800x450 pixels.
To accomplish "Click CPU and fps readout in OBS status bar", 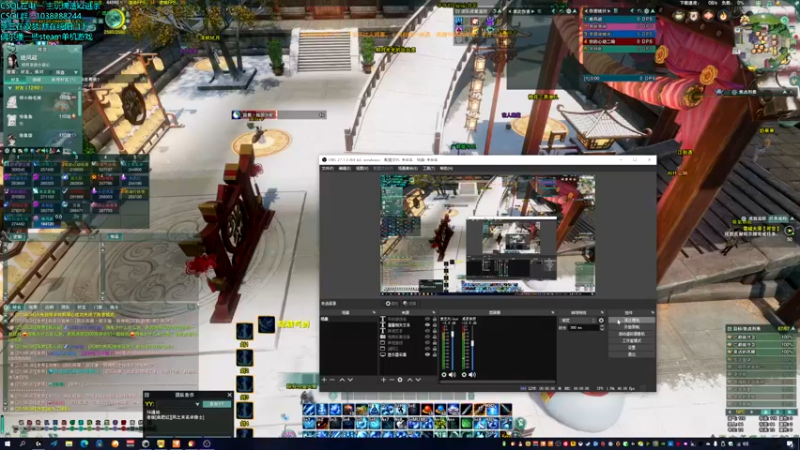I will click(616, 388).
